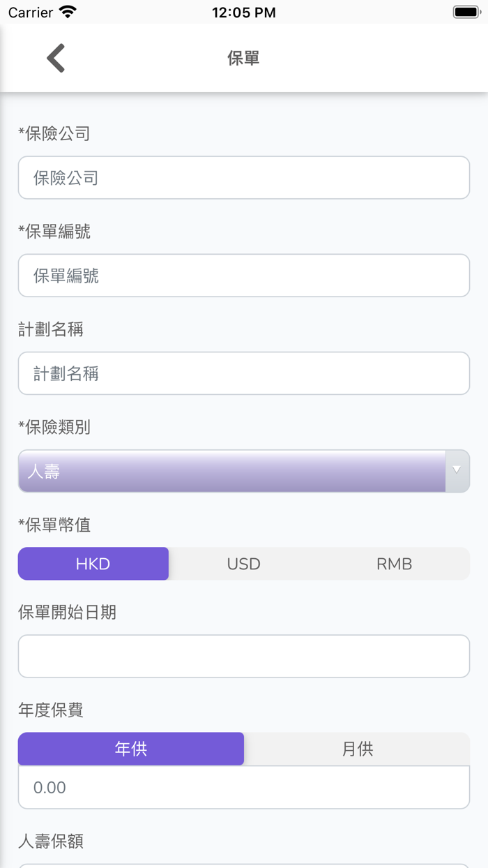
Task: Confirm 年供 annual payment is selected
Action: coord(131,748)
